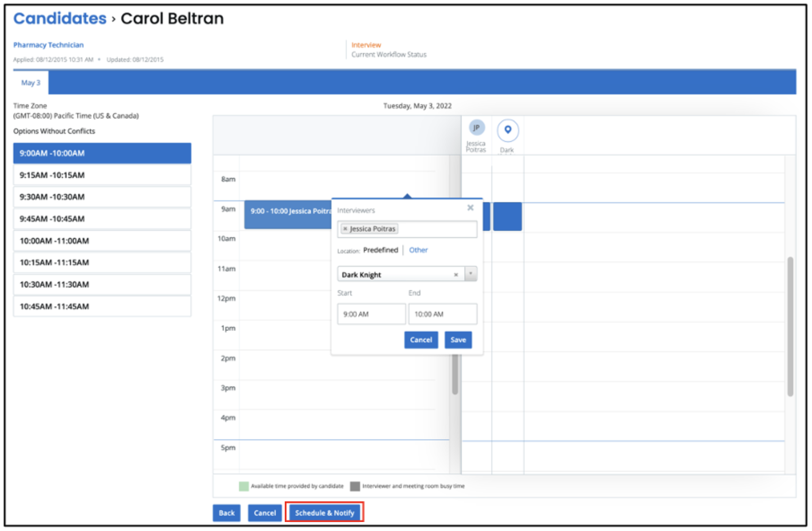
Task: Click the 5pm time label
Action: 228,447
